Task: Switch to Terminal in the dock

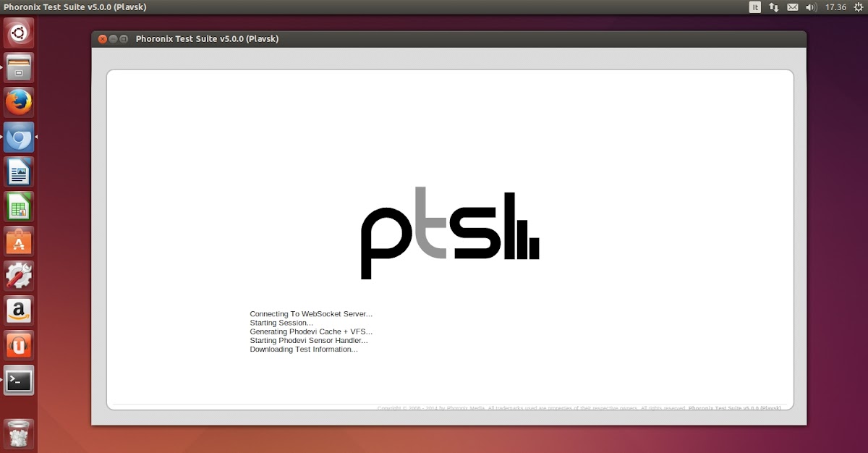Action: (19, 380)
